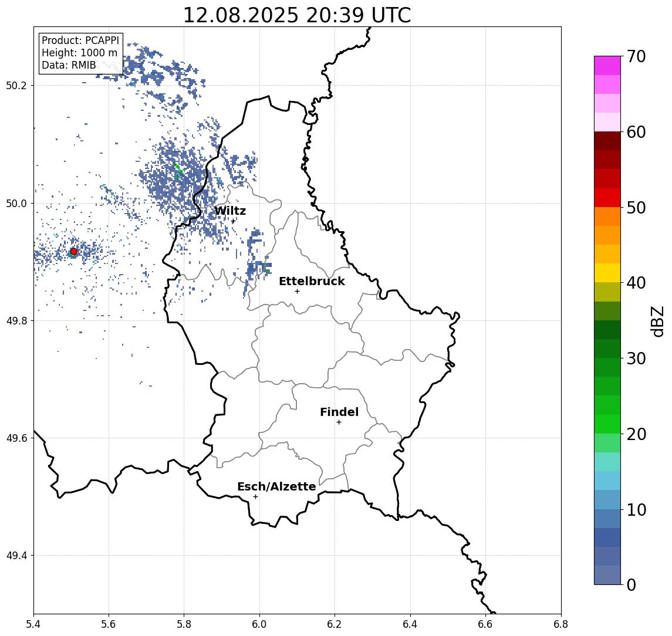Image resolution: width=672 pixels, height=636 pixels.
Task: Click the title 12.08.2025 20:39 UTC
Action: pos(297,15)
